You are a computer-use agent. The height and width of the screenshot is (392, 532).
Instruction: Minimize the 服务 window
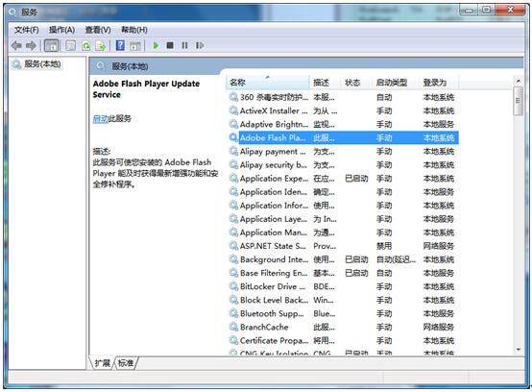click(x=469, y=11)
